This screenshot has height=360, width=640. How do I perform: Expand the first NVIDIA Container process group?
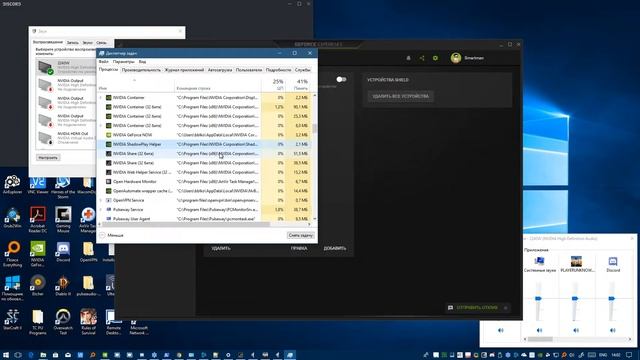coord(101,98)
